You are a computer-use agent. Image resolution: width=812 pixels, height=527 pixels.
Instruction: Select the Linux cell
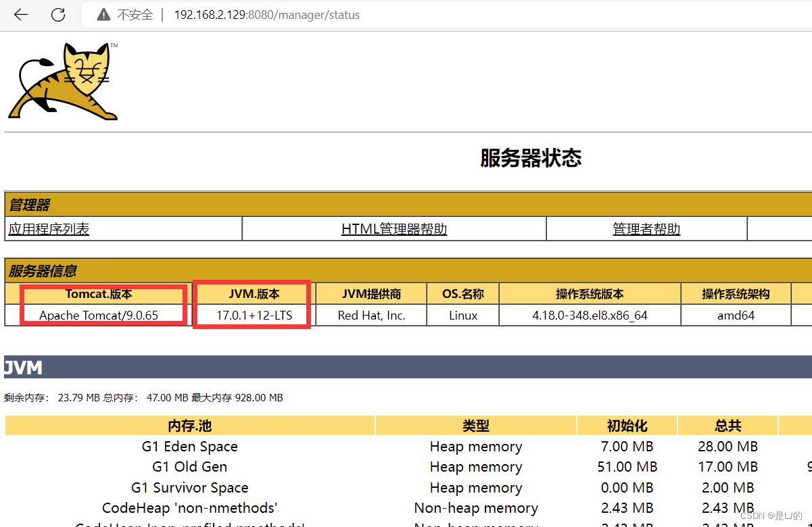pos(463,316)
